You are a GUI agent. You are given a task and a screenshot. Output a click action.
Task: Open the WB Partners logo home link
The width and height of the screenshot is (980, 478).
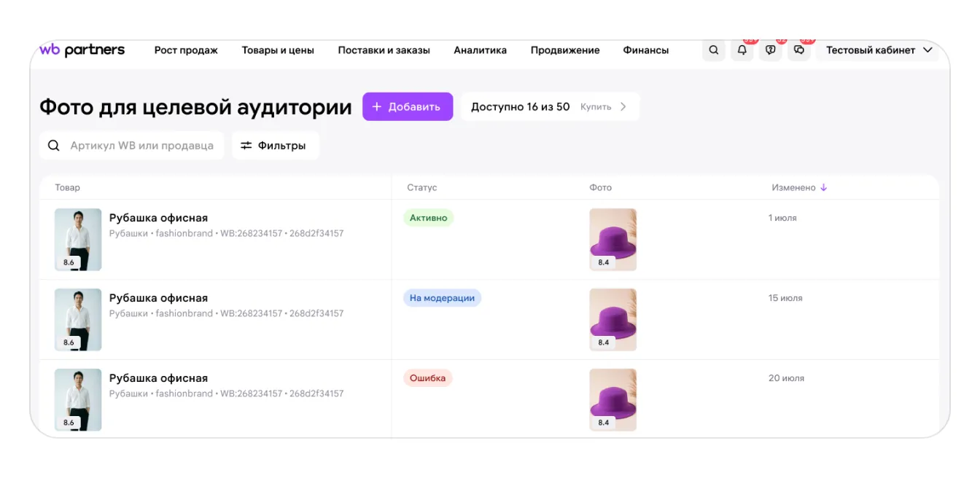[82, 50]
